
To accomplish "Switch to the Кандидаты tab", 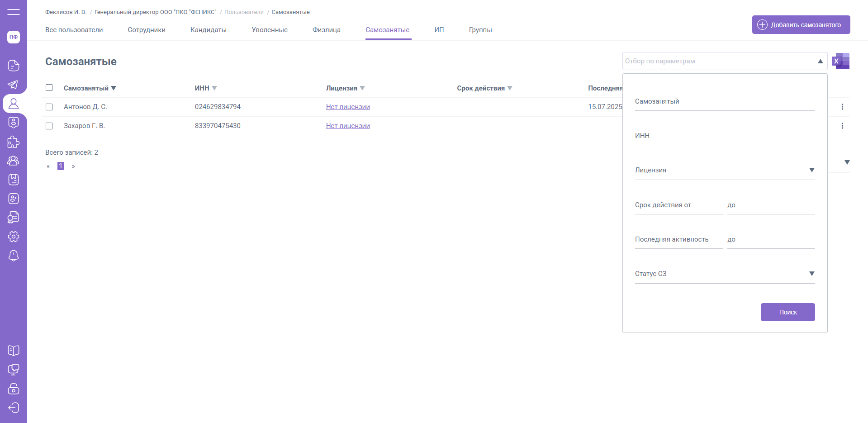I will (x=209, y=30).
